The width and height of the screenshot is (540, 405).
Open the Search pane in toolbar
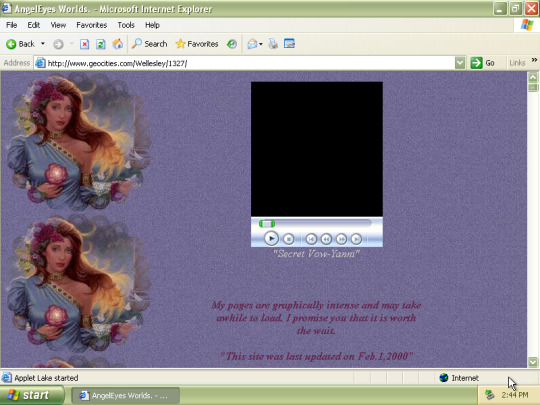coord(149,44)
